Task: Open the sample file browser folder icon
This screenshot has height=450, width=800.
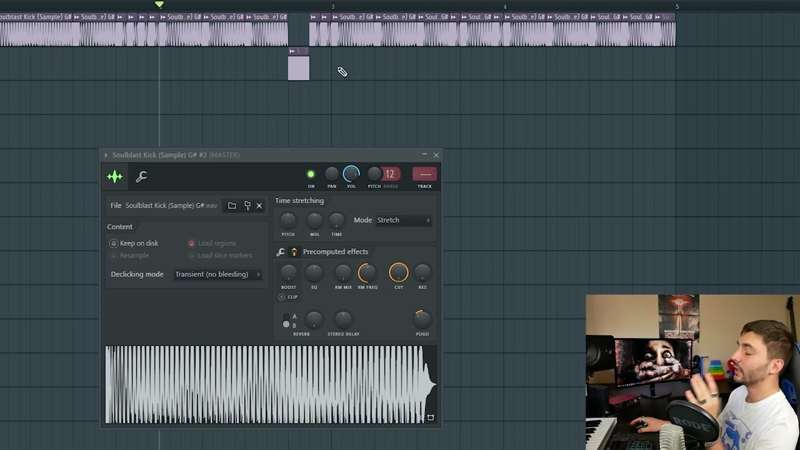Action: 232,206
